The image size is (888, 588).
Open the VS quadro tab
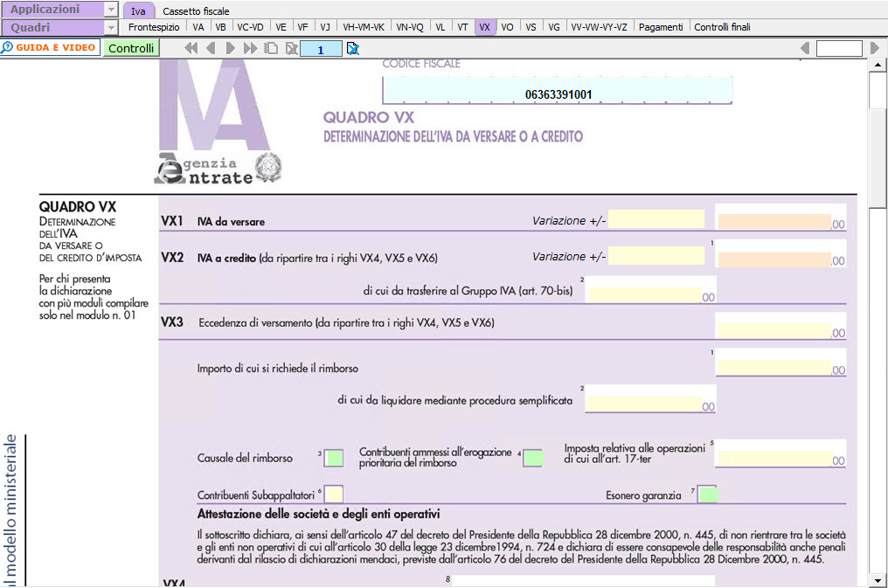(x=531, y=27)
